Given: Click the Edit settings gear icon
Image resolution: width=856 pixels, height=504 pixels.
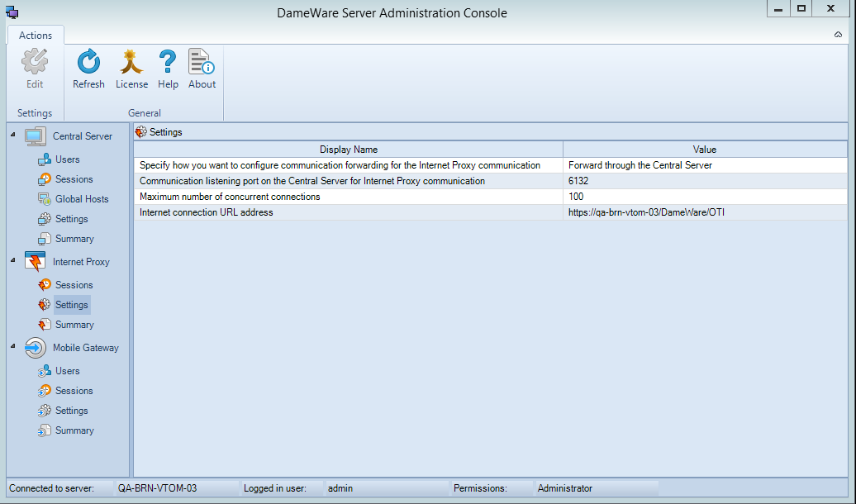Looking at the screenshot, I should tap(35, 61).
